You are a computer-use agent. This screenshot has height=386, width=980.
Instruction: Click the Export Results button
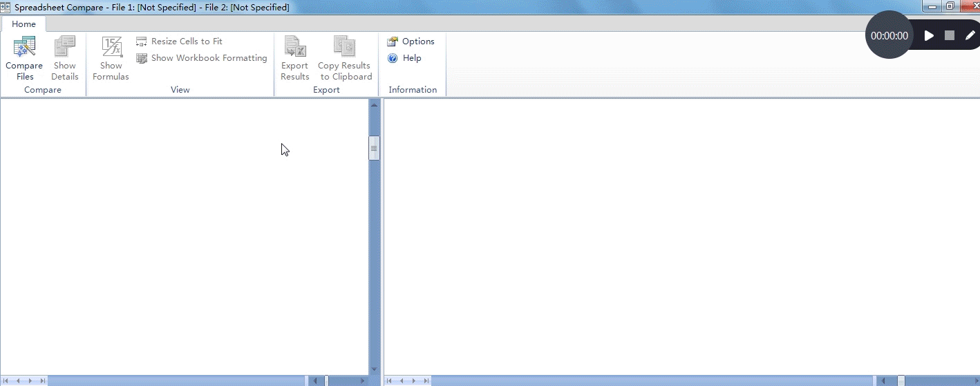coord(294,59)
